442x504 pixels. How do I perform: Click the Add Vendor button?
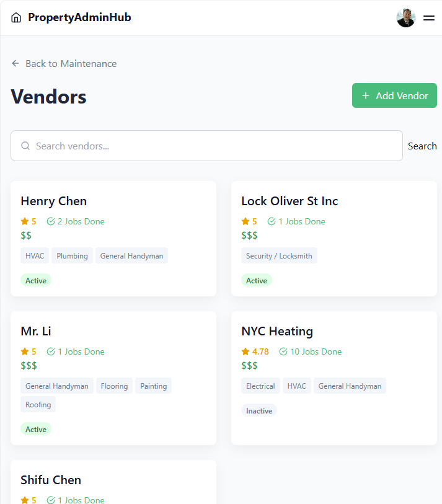(394, 95)
